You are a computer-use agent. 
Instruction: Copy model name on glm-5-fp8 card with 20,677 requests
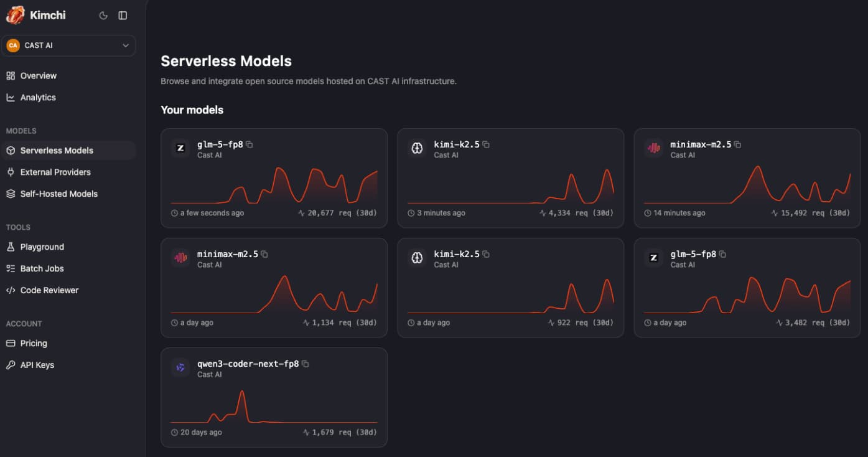[250, 144]
